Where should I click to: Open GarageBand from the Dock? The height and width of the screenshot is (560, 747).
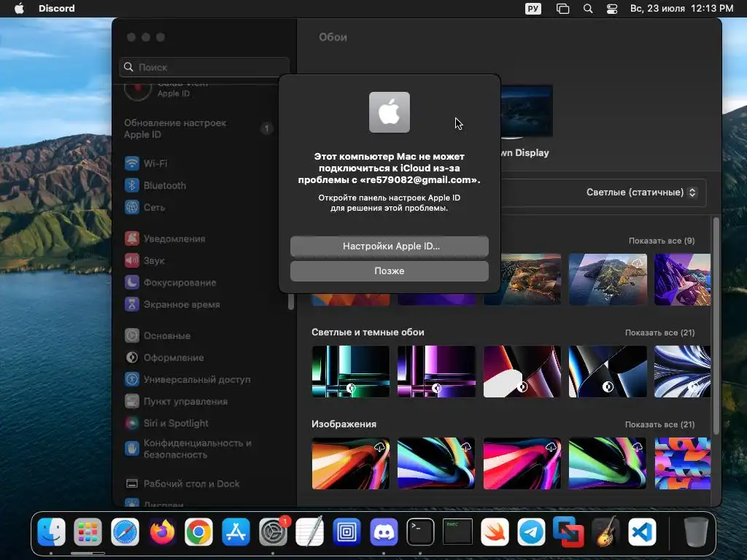[x=605, y=532]
